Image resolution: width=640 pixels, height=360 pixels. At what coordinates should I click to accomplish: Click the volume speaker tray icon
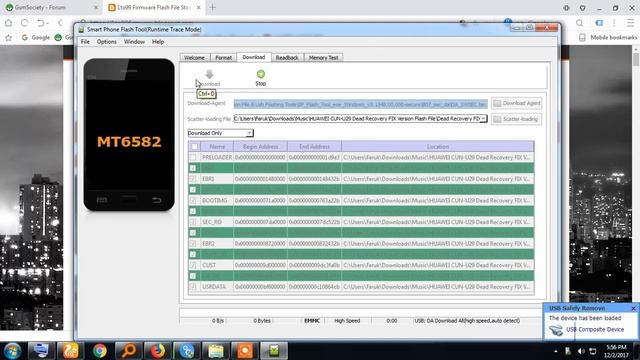581,351
